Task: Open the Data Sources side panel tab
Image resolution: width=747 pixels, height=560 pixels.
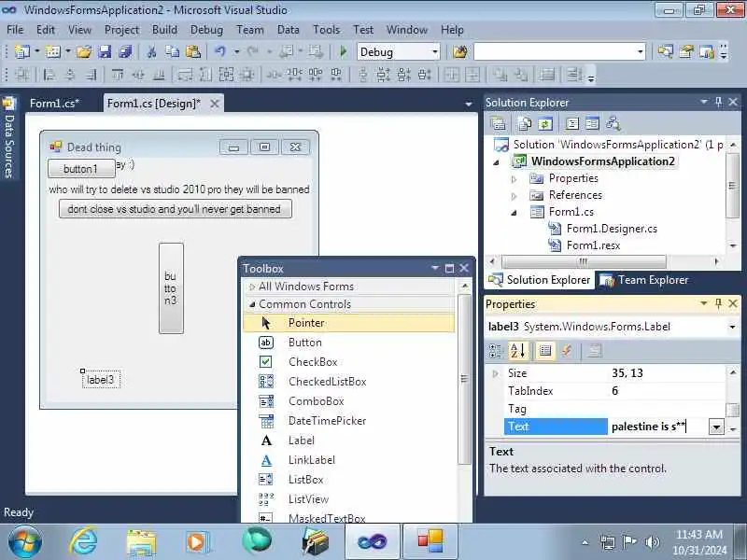Action: pyautogui.click(x=9, y=138)
